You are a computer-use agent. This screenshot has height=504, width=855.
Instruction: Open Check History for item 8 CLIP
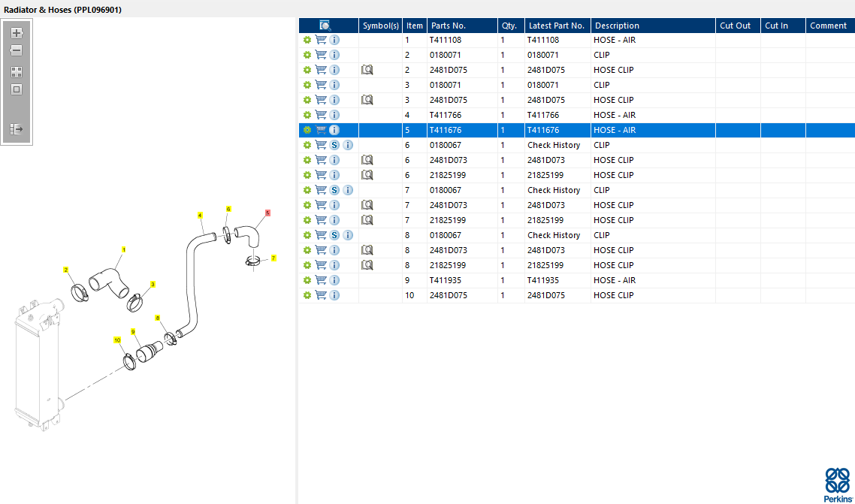(554, 235)
